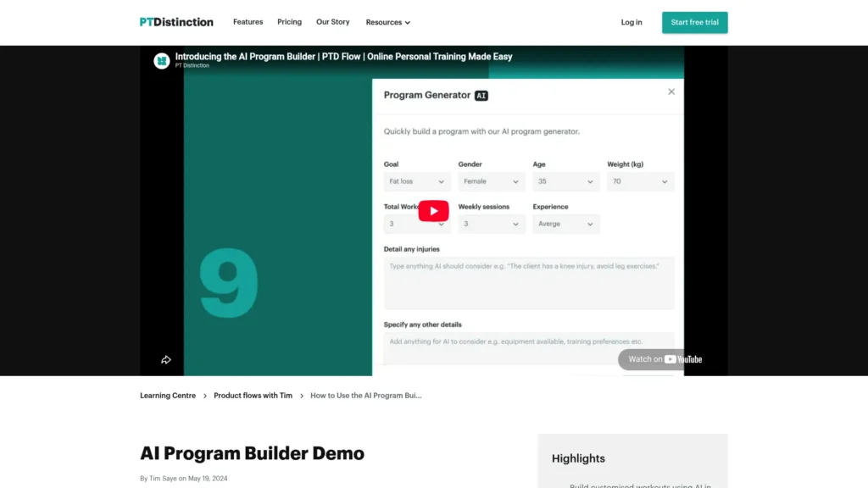Viewport: 868px width, 488px height.
Task: Open the Goal dropdown showing Fat loss
Action: [417, 181]
